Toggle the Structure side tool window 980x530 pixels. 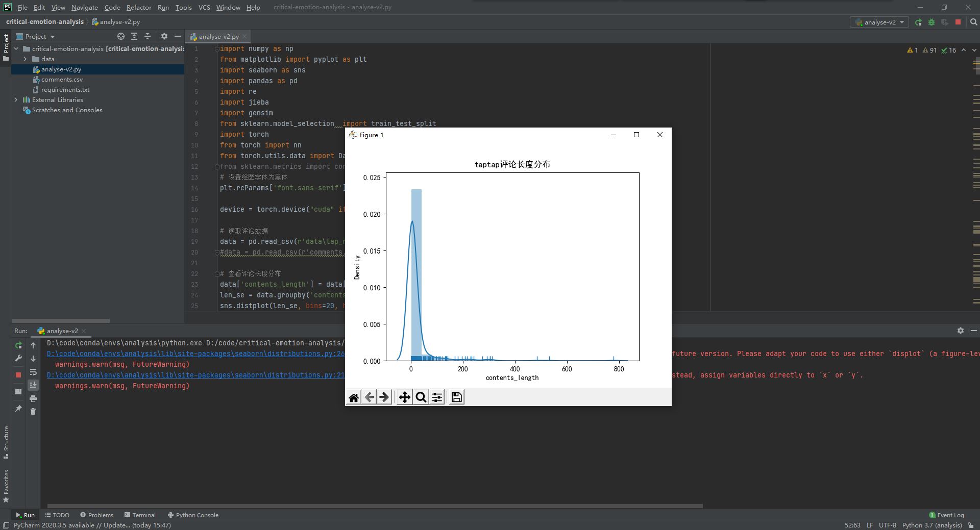pyautogui.click(x=6, y=442)
